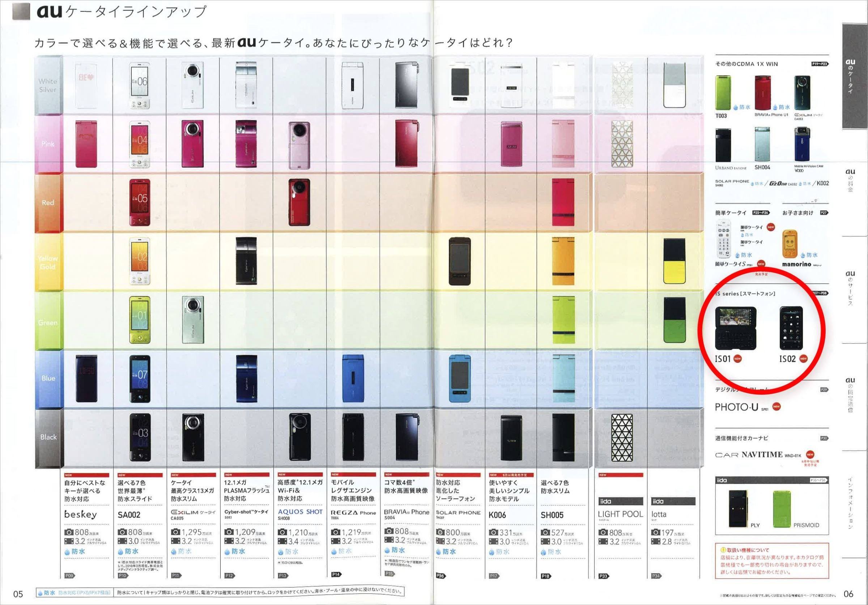Click the camera icon beside the 1,295 value
Image resolution: width=868 pixels, height=605 pixels.
coord(175,532)
